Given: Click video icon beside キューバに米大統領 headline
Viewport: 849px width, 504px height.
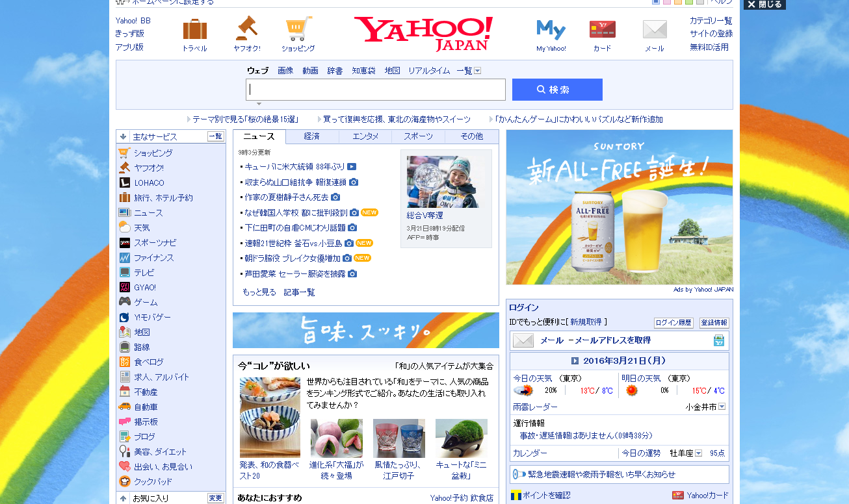Looking at the screenshot, I should [x=352, y=166].
